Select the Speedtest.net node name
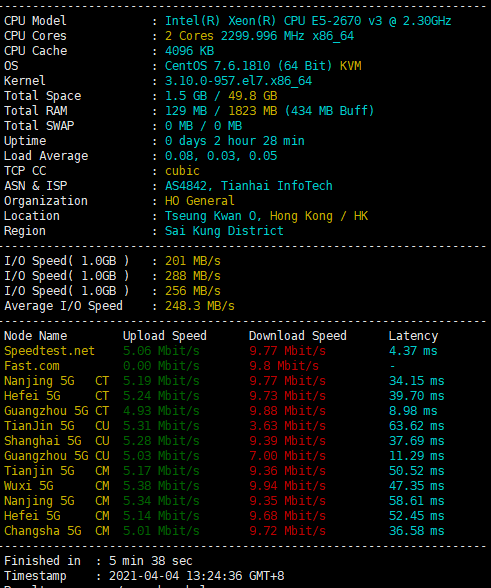This screenshot has width=491, height=588. pyautogui.click(x=49, y=351)
